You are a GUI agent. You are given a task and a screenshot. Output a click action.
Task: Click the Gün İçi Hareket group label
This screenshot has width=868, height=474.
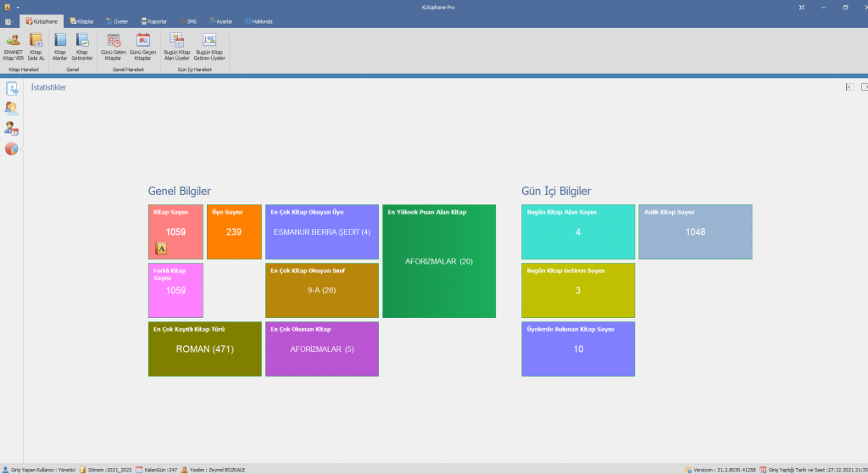point(194,70)
